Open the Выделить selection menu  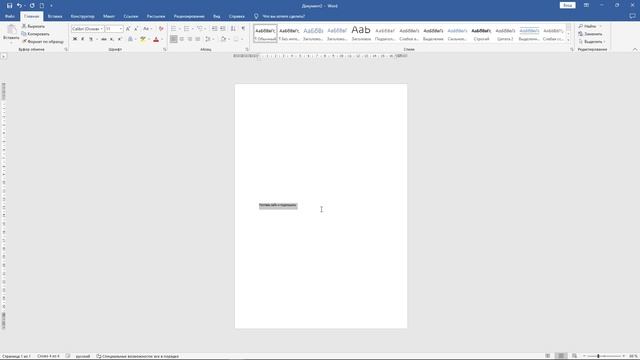(x=592, y=42)
